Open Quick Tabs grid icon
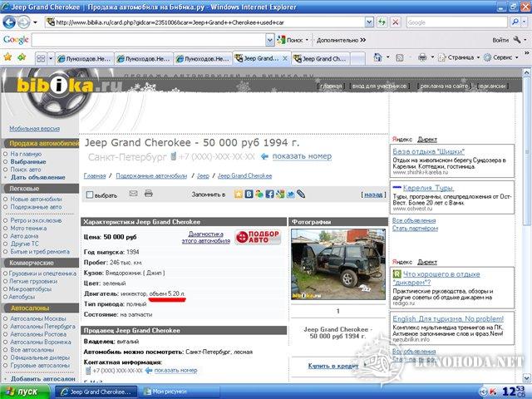The width and height of the screenshot is (532, 399). tap(41, 58)
